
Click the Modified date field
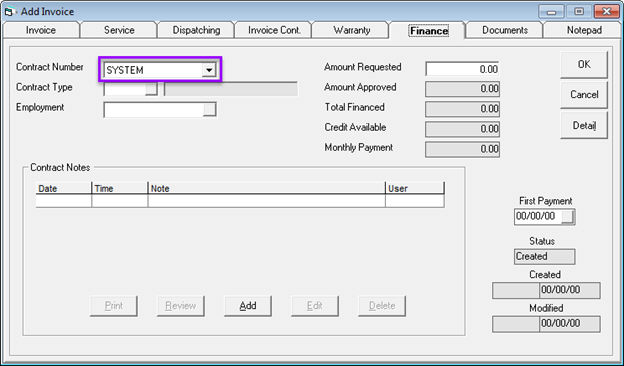tap(570, 324)
